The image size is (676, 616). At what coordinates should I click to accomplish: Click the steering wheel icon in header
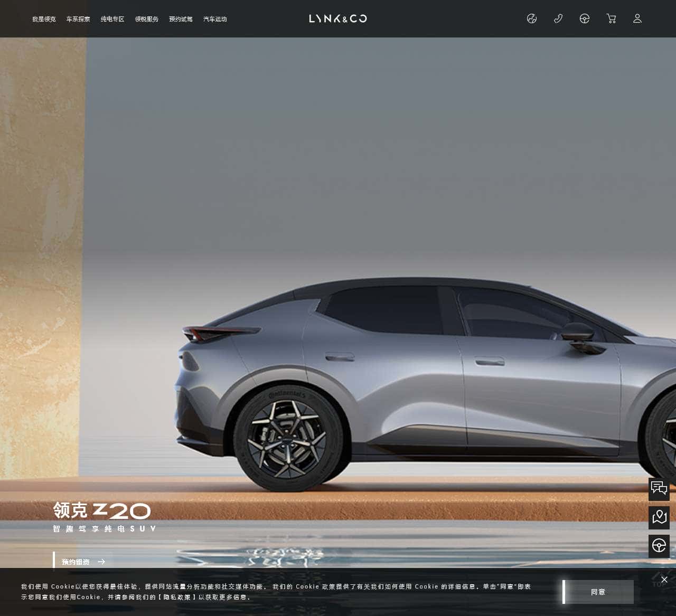point(585,18)
